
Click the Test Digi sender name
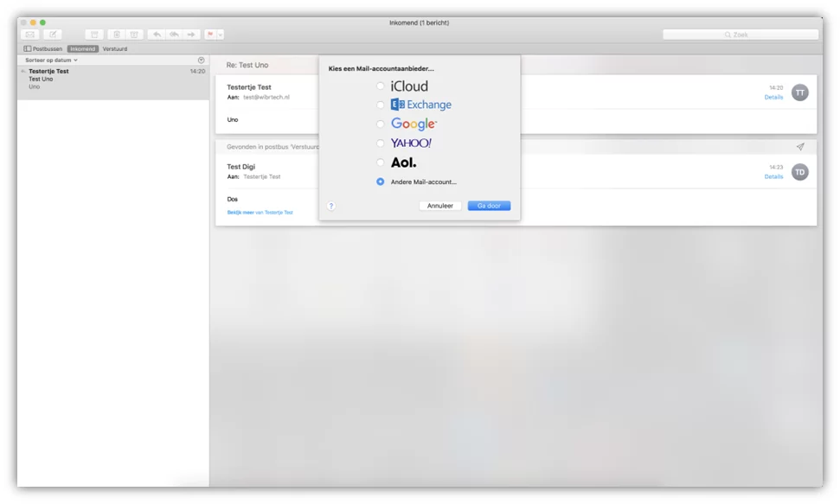(x=240, y=167)
